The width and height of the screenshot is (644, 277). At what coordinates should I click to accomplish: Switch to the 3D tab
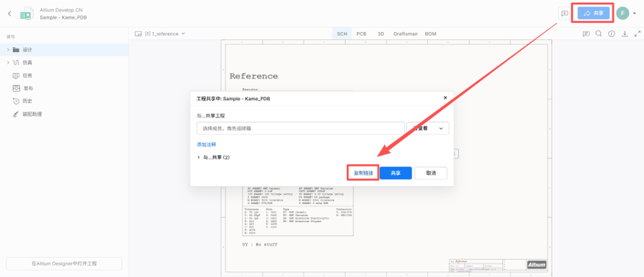(381, 34)
